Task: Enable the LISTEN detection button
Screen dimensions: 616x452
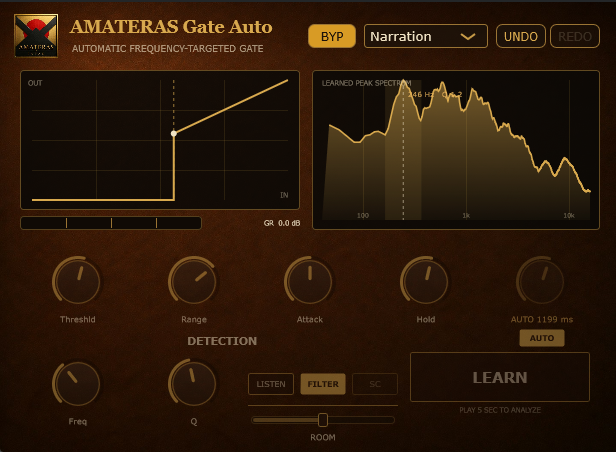Action: [271, 384]
